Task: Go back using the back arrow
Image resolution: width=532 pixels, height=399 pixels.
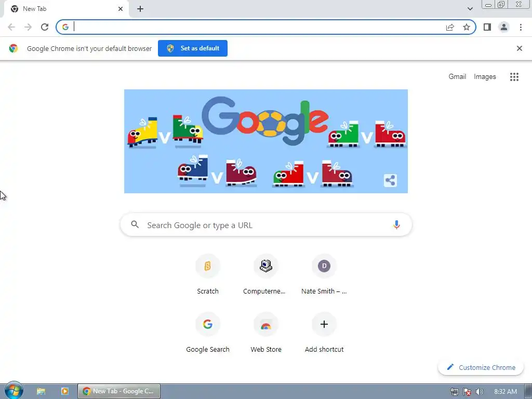Action: coord(11,27)
